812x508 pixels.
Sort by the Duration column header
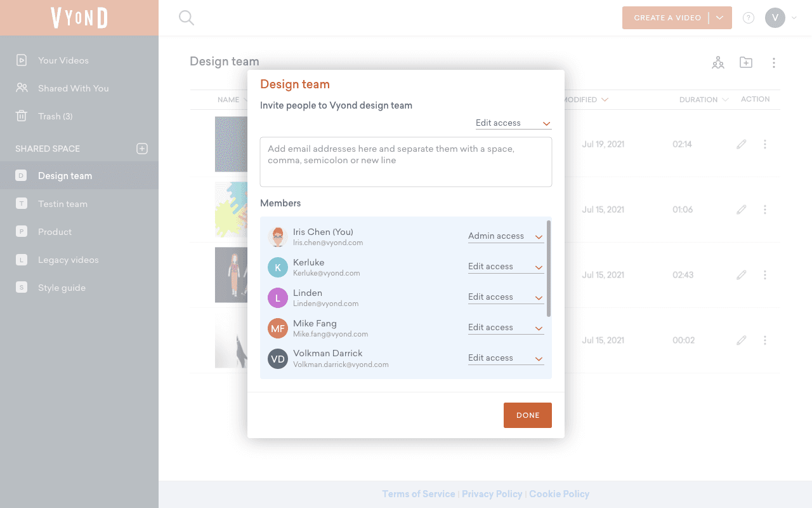(704, 100)
